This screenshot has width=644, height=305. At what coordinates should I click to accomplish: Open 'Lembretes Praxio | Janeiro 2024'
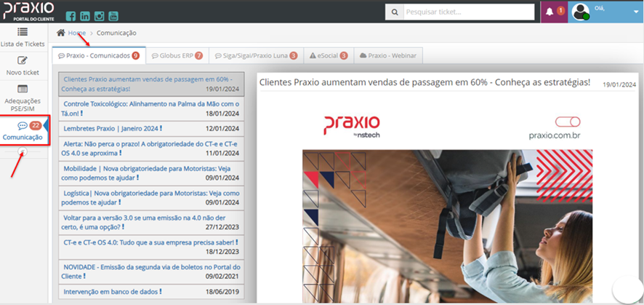click(x=151, y=129)
